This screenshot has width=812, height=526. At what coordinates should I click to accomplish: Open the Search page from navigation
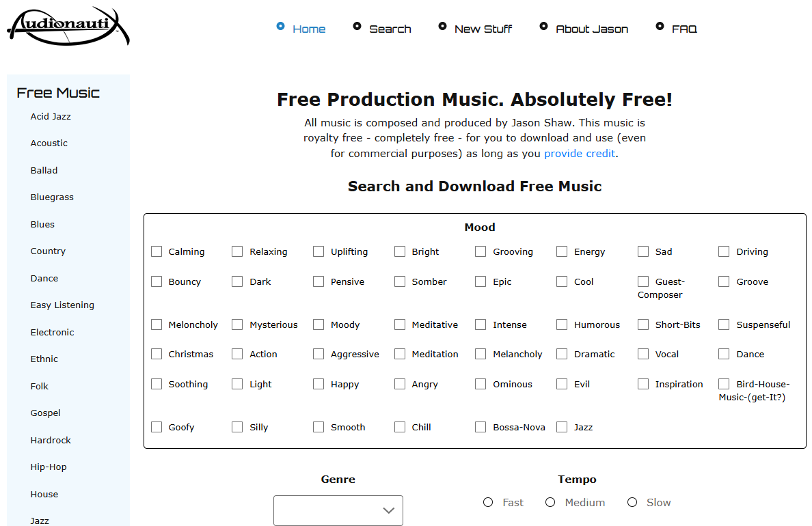pos(390,29)
